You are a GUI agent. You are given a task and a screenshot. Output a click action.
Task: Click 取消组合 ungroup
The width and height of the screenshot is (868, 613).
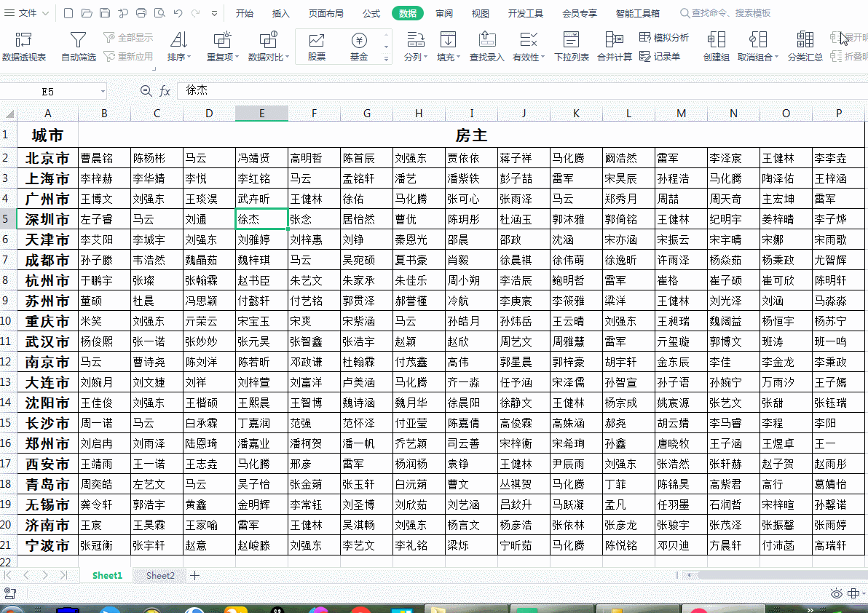tap(758, 47)
